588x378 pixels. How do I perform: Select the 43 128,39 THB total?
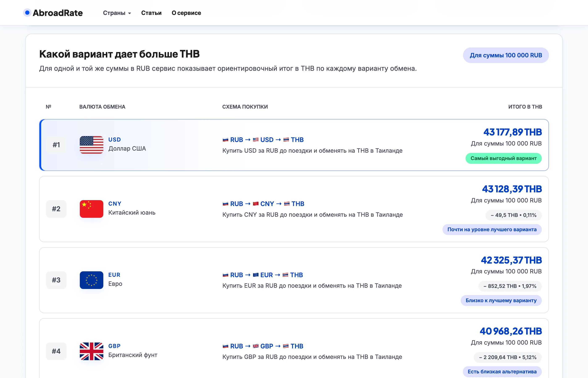click(512, 189)
